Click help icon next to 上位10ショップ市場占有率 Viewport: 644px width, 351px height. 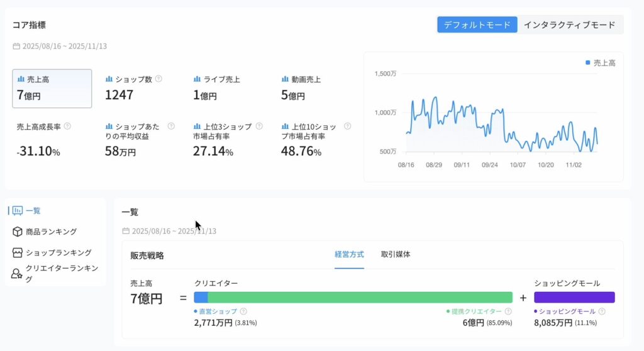(347, 126)
